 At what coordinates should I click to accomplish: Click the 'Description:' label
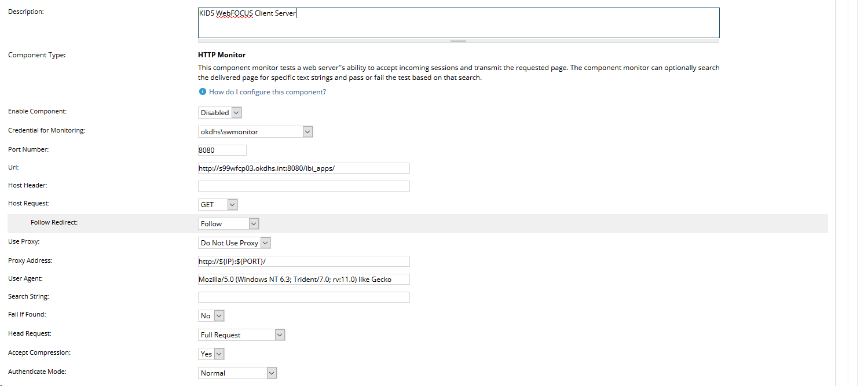[26, 12]
